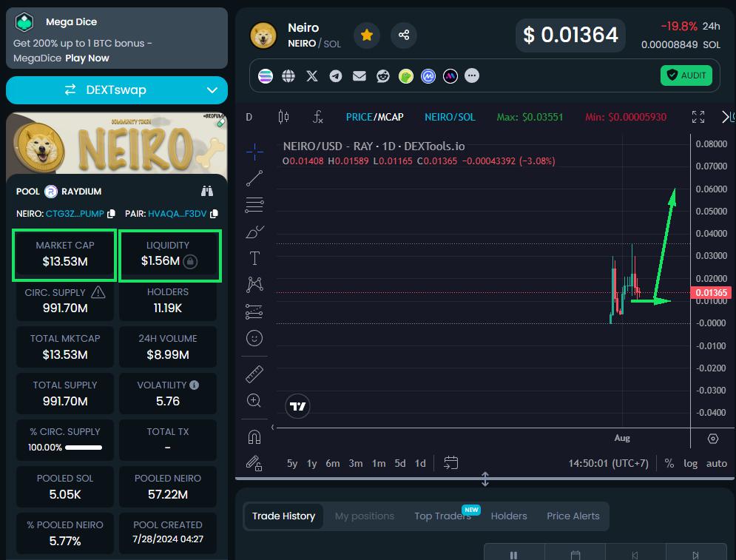
Task: Select the horizontal lines Fib tool
Action: click(254, 205)
